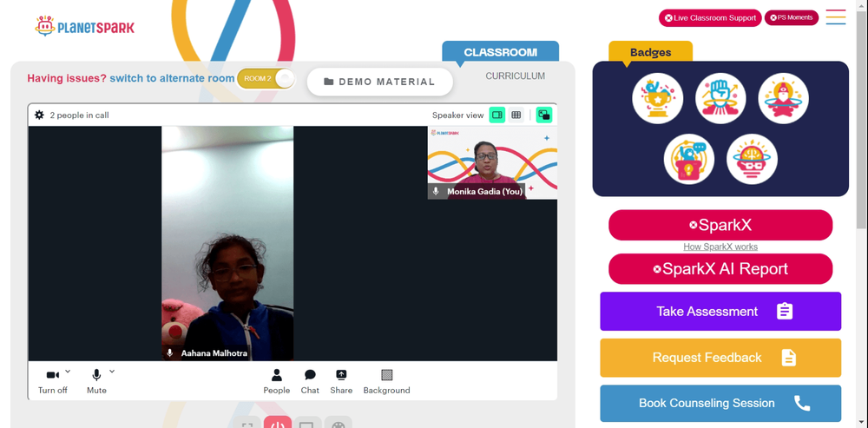This screenshot has height=428, width=868.
Task: Open the SparkX AI Report
Action: 720,269
